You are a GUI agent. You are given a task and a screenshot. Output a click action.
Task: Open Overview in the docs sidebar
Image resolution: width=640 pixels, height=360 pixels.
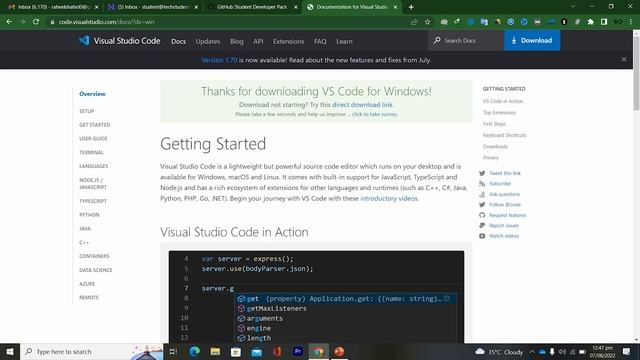pos(92,94)
